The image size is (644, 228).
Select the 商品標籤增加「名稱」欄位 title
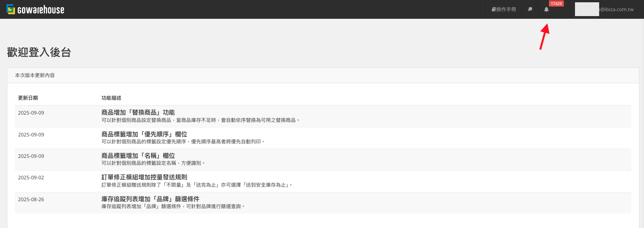[138, 156]
